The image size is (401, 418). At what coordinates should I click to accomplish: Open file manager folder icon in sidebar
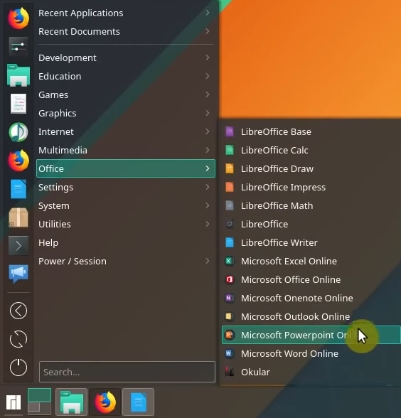[x=18, y=75]
